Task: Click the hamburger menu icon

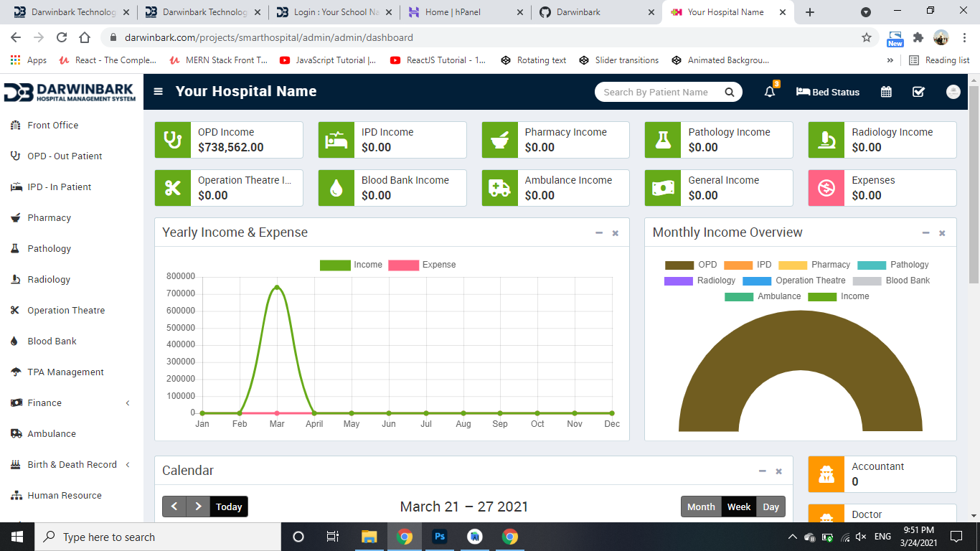Action: (159, 92)
